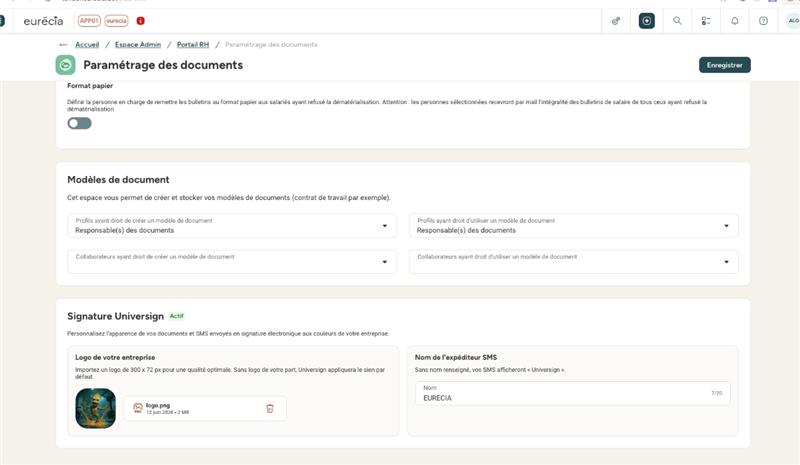Click the SMS sender Nom input field
This screenshot has height=465, width=800.
(x=572, y=393)
